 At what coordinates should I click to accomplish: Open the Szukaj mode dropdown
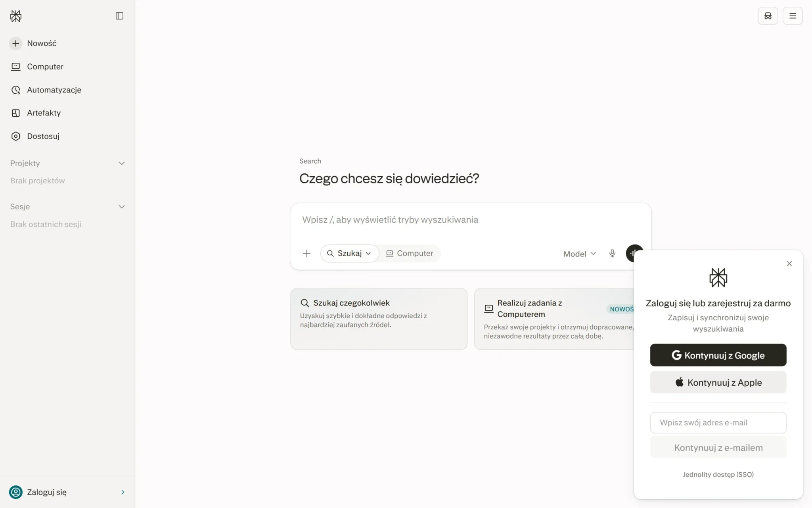(x=349, y=253)
